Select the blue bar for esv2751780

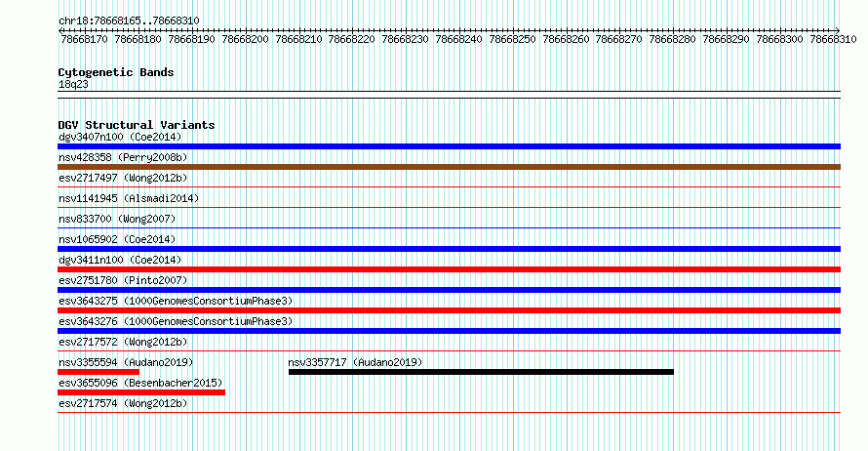coord(449,290)
